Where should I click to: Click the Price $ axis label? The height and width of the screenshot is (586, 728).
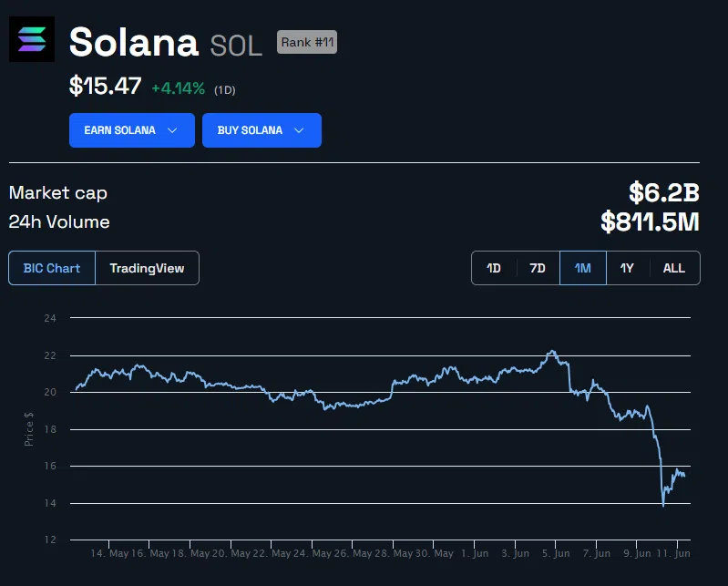pos(29,428)
